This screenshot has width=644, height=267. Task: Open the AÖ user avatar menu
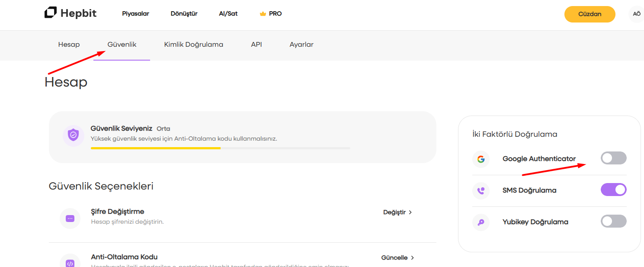[x=636, y=14]
